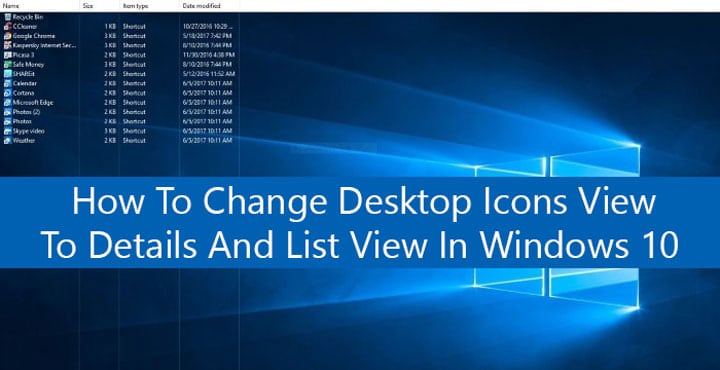
Task: Click the date 5/12/2016 11:52 AM
Action: 209,74
